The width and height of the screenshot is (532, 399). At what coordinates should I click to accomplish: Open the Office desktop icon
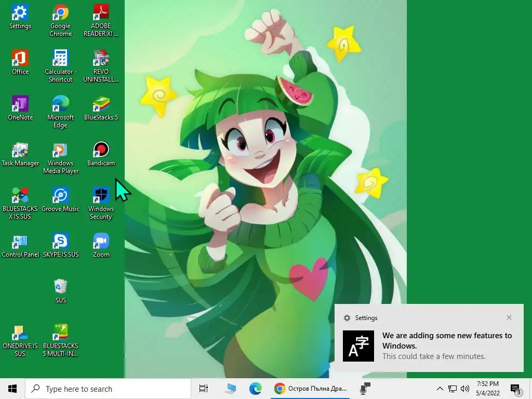(x=20, y=62)
